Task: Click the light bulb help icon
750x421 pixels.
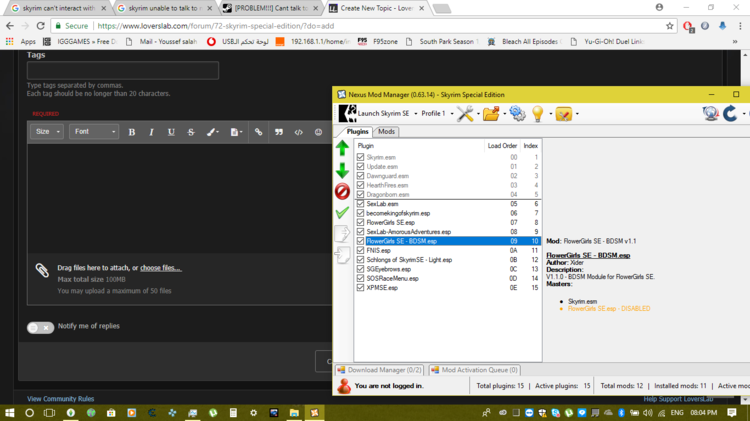Action: [x=538, y=114]
